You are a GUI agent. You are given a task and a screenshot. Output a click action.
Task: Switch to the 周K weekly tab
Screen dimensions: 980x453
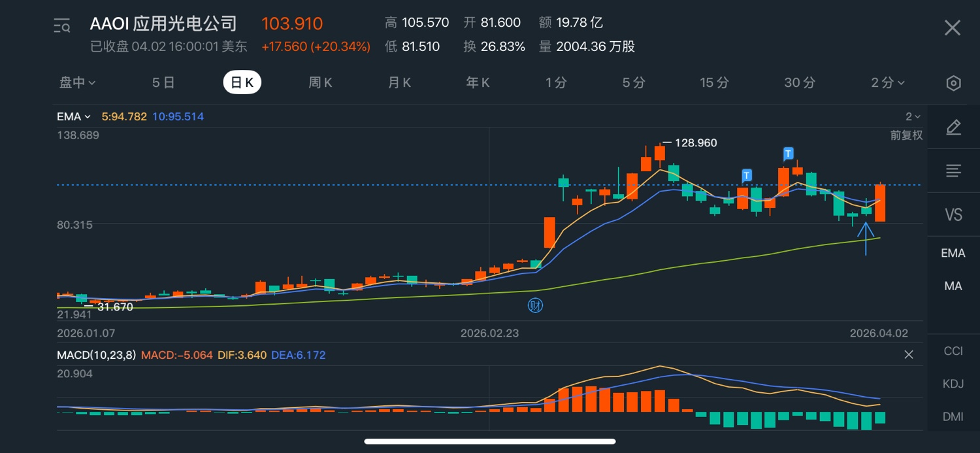320,83
